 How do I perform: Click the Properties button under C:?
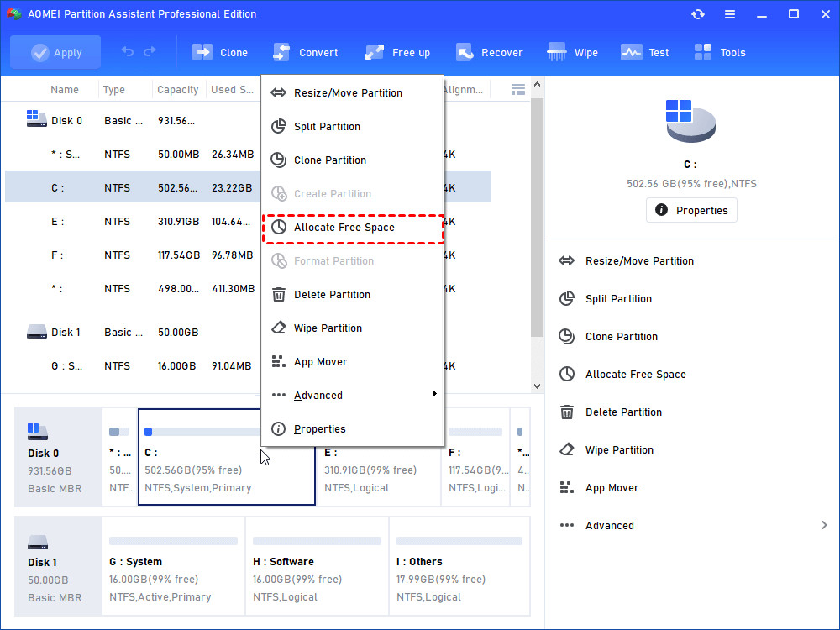(x=691, y=210)
